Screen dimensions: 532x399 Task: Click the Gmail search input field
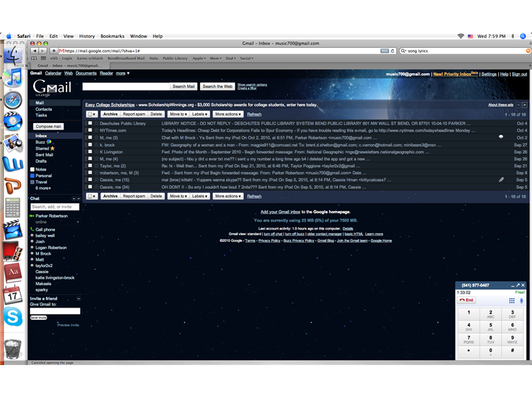pyautogui.click(x=126, y=86)
